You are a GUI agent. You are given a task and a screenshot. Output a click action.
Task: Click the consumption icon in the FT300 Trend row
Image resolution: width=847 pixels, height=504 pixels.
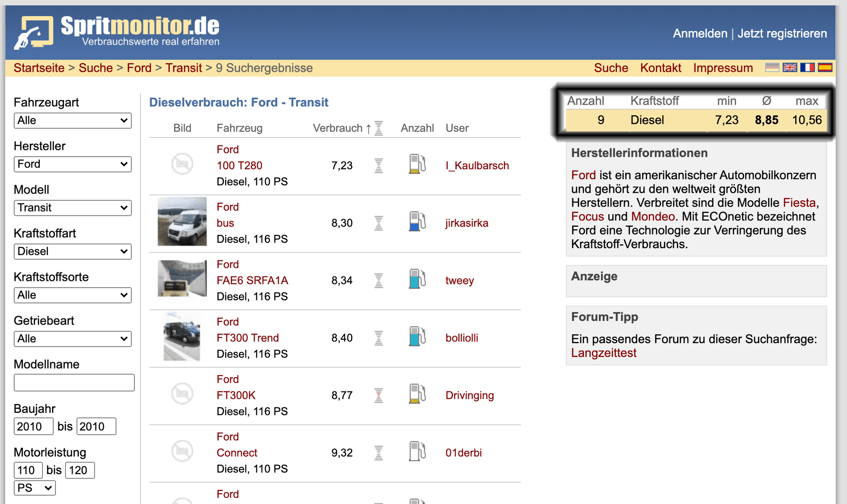[x=378, y=338]
